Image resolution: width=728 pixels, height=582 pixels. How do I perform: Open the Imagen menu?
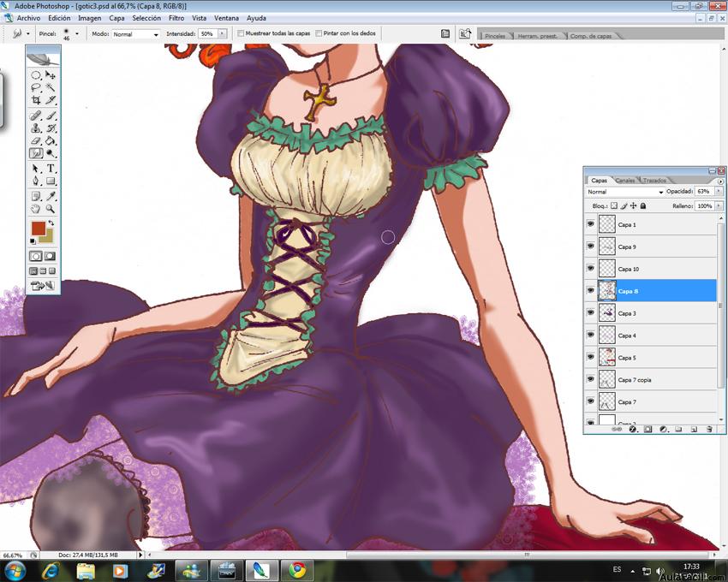(x=90, y=18)
